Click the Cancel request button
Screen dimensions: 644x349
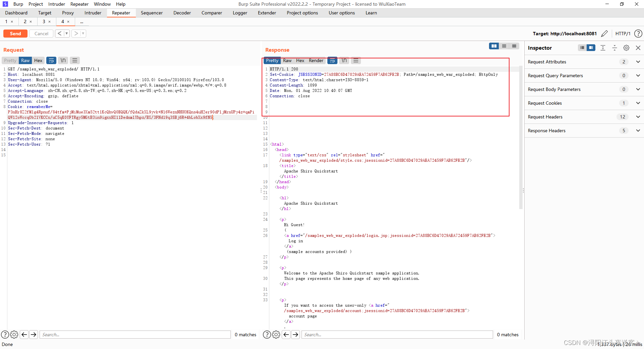(41, 34)
